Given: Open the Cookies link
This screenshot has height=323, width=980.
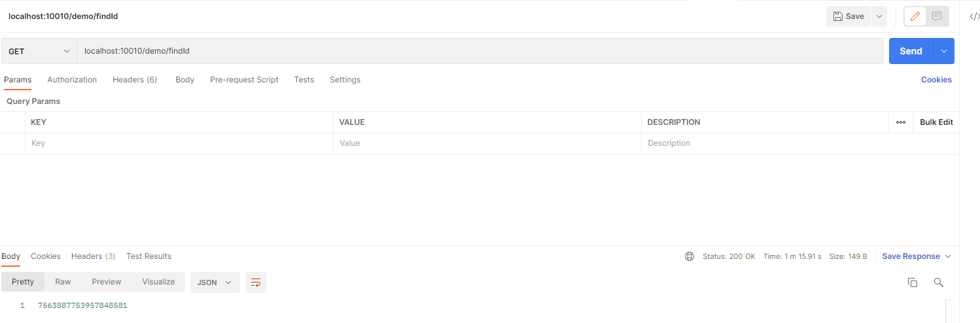Looking at the screenshot, I should (x=936, y=80).
